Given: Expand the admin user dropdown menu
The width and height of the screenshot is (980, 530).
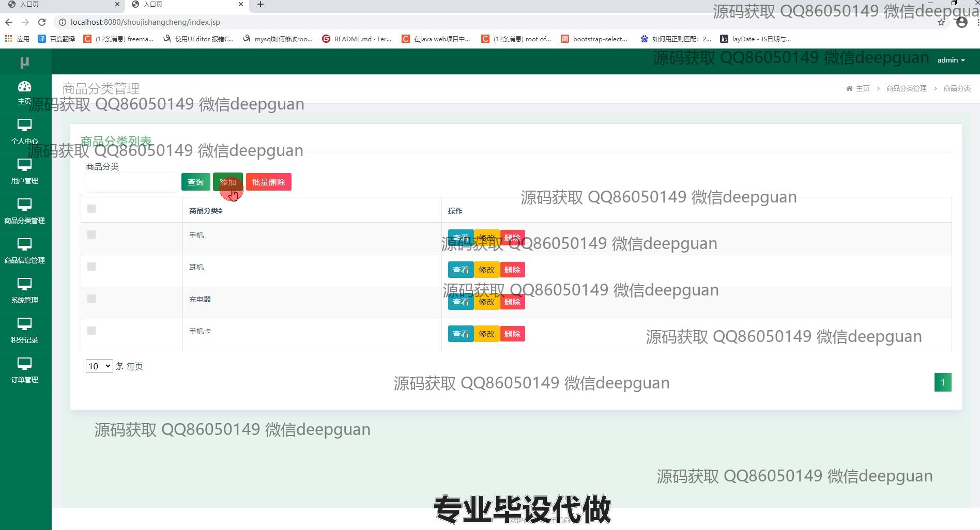Looking at the screenshot, I should click(951, 60).
